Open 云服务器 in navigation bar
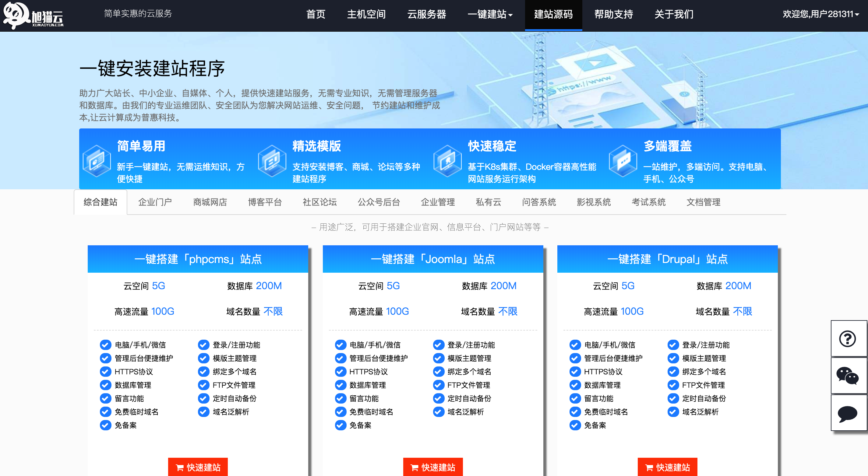 coord(427,15)
